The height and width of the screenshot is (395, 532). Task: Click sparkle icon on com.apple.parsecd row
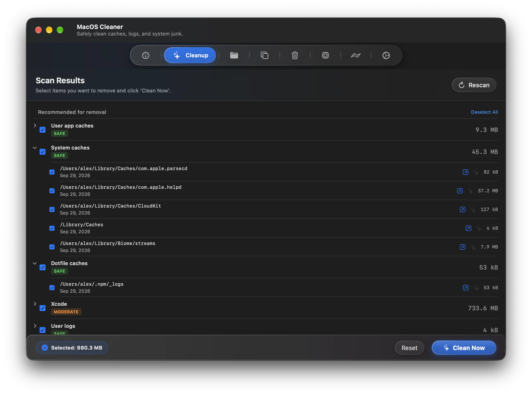pyautogui.click(x=476, y=172)
